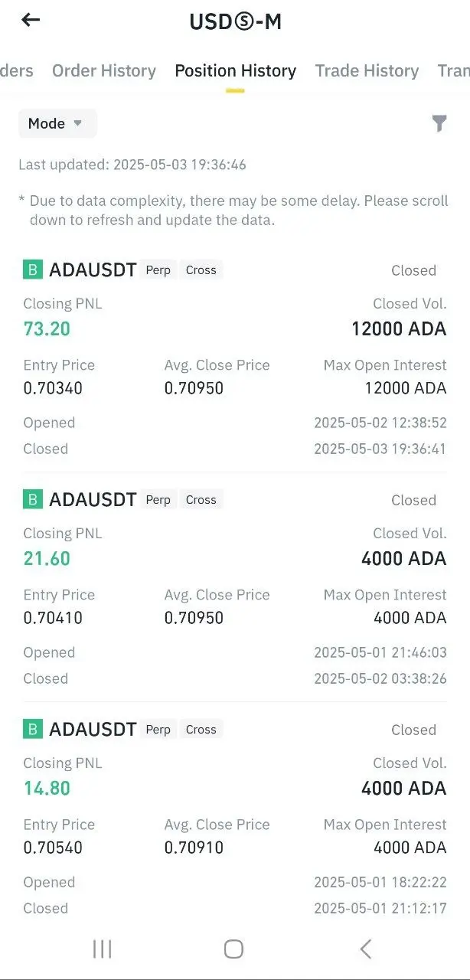Tap Android home navigation icon
This screenshot has height=980, width=470.
click(x=234, y=949)
